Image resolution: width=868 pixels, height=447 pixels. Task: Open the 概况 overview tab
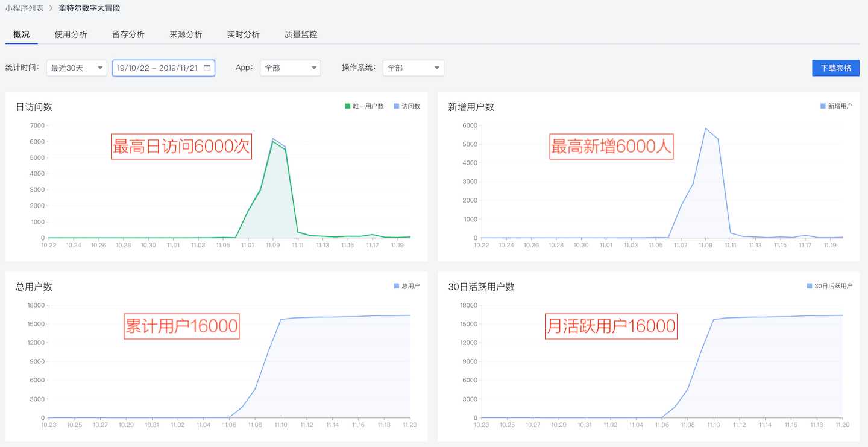click(x=21, y=34)
